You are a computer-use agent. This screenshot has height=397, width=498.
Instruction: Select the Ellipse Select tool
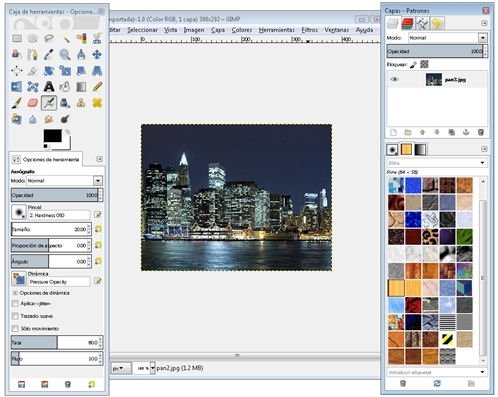click(33, 38)
